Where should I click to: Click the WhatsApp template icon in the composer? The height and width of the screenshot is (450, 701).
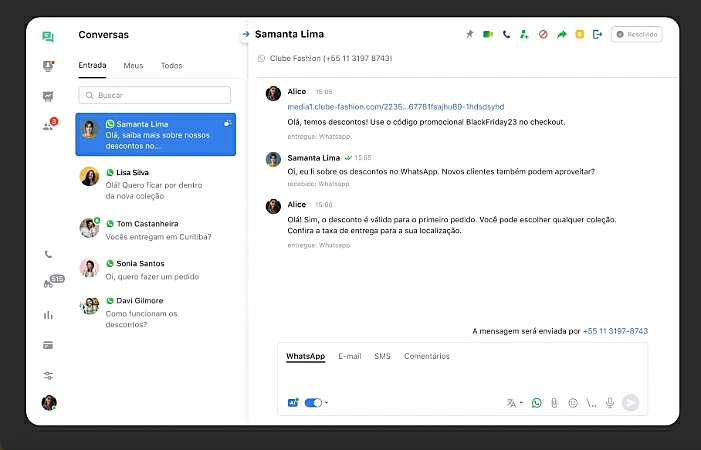(536, 403)
